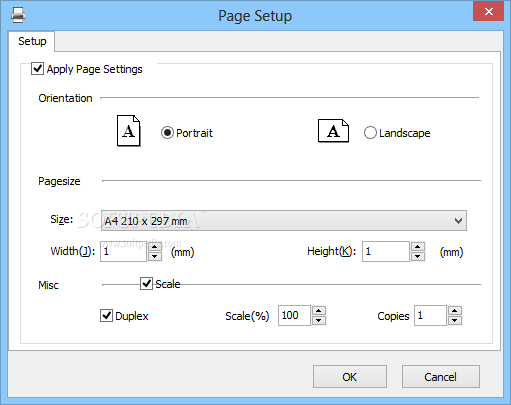Confirm settings with OK button
Image resolution: width=511 pixels, height=405 pixels.
click(x=350, y=377)
